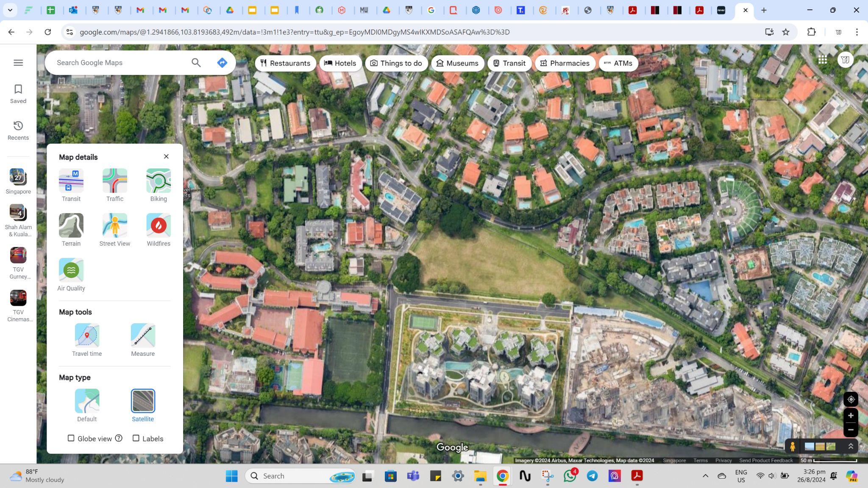Zoom in with the plus control
This screenshot has height=488, width=868.
point(850,416)
